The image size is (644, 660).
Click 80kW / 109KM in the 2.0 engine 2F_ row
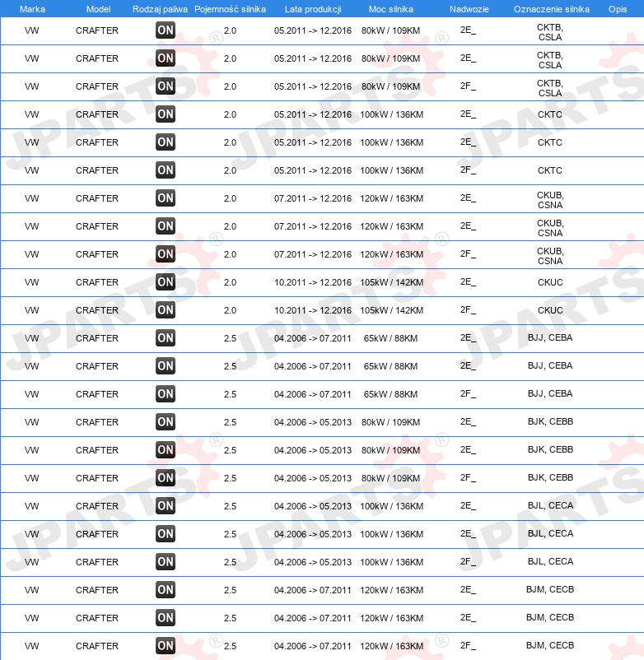pyautogui.click(x=391, y=86)
